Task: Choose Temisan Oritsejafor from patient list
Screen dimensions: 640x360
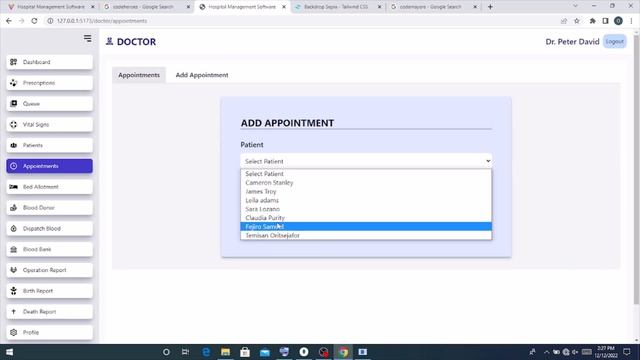Action: (x=366, y=236)
